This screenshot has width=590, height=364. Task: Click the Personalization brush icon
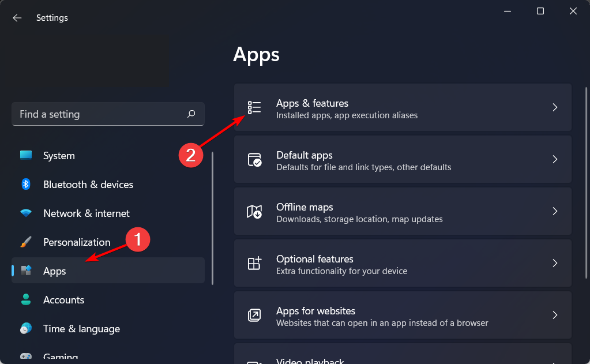pyautogui.click(x=26, y=242)
